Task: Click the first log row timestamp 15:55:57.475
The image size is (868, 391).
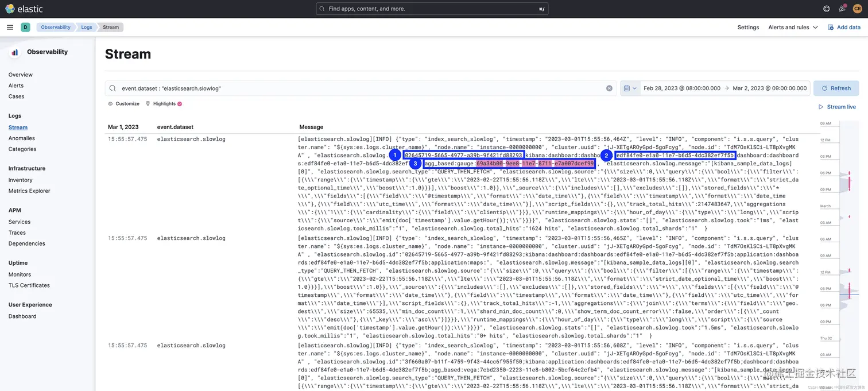Action: coord(127,139)
